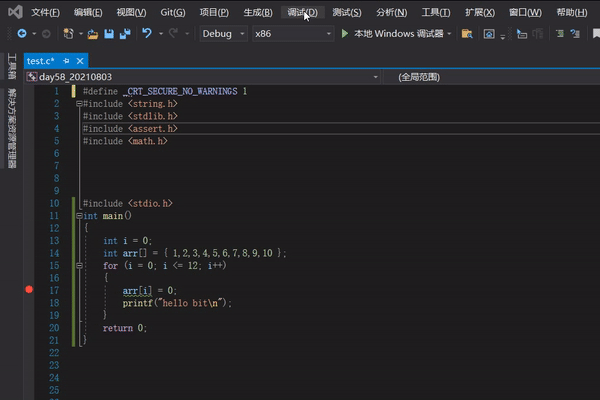Screen dimensions: 600x400
Task: Open the 视图(V) menu
Action: click(131, 13)
